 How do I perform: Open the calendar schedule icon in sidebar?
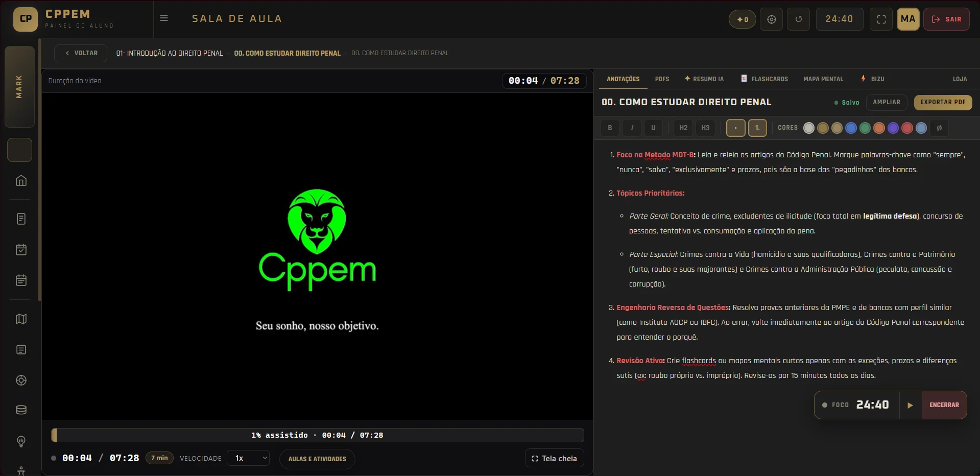(21, 280)
